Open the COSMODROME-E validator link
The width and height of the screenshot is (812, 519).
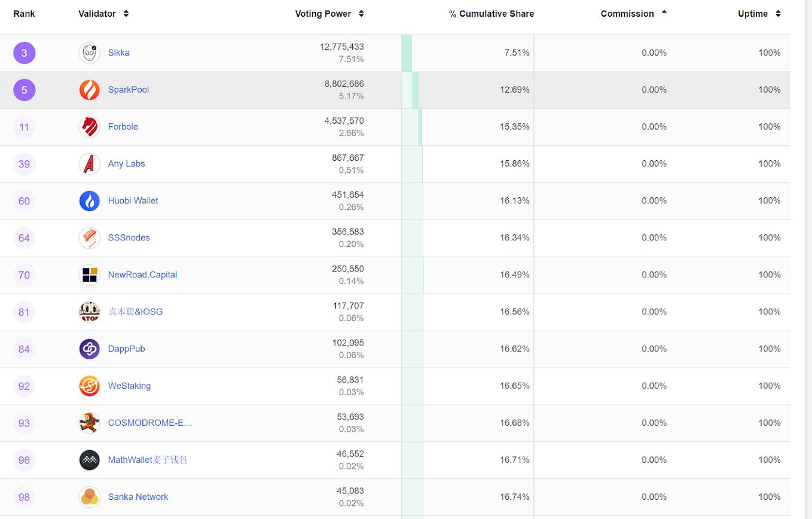pos(150,423)
